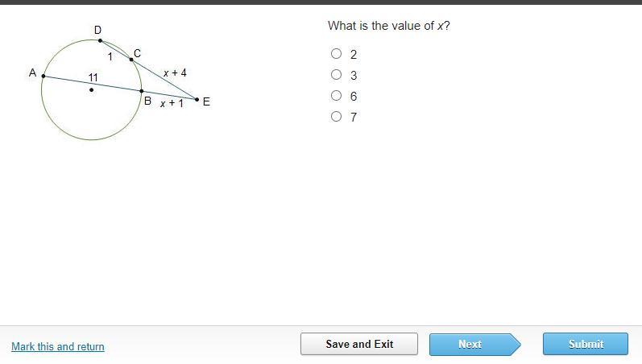Submit the quiz using the Submit button
The width and height of the screenshot is (642, 364).
pyautogui.click(x=586, y=344)
